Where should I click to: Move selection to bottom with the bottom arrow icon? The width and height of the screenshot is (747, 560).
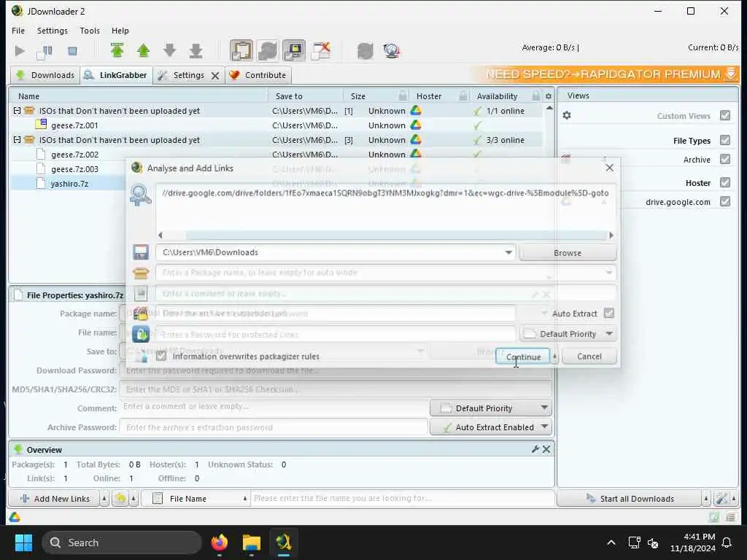click(196, 50)
